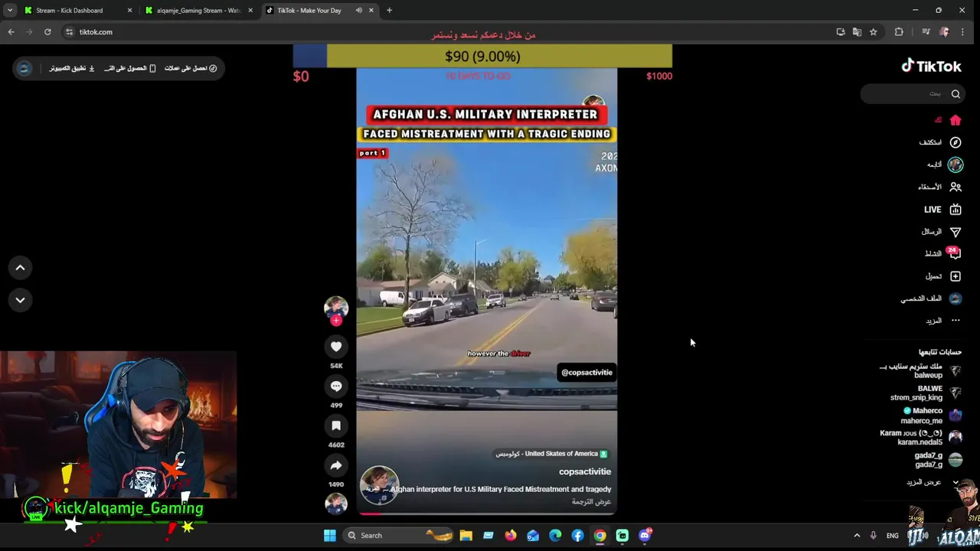This screenshot has width=980, height=551.
Task: Open the spinning sound disc below share
Action: (336, 503)
